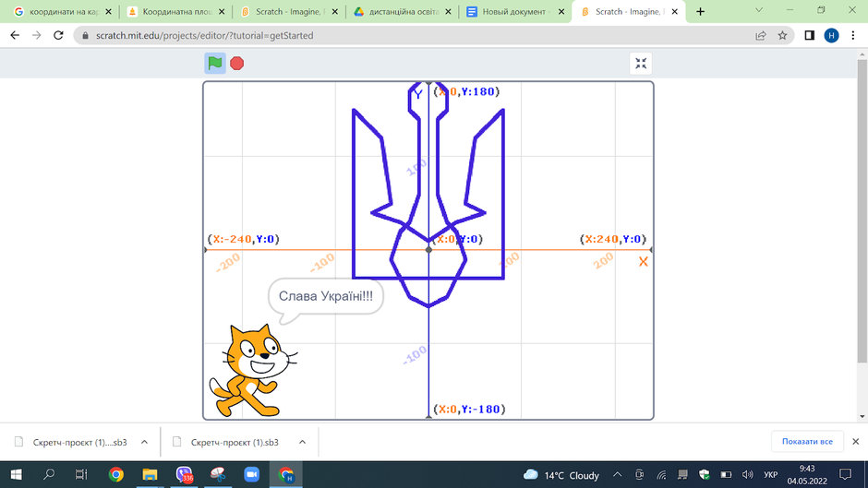Click the 'Слава Україні!!!' speech bubble
The image size is (868, 488).
tap(325, 296)
